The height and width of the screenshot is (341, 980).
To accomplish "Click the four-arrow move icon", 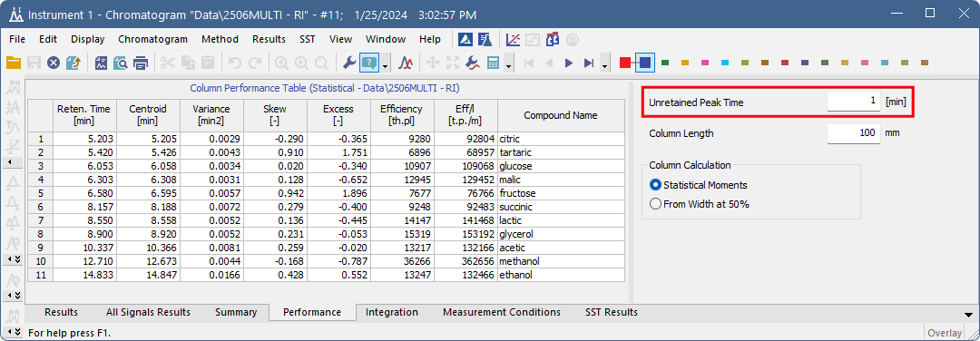I will (x=433, y=63).
